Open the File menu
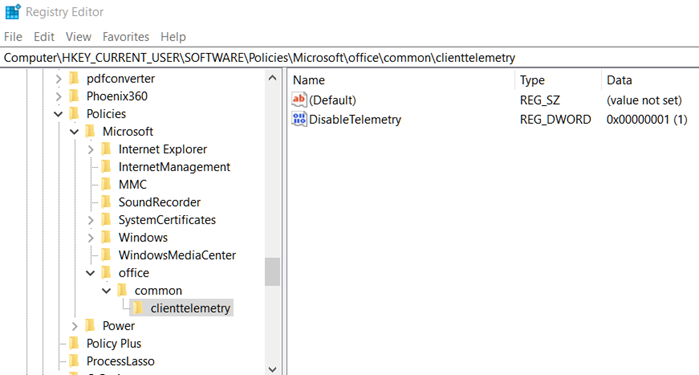The height and width of the screenshot is (375, 699). pos(13,37)
